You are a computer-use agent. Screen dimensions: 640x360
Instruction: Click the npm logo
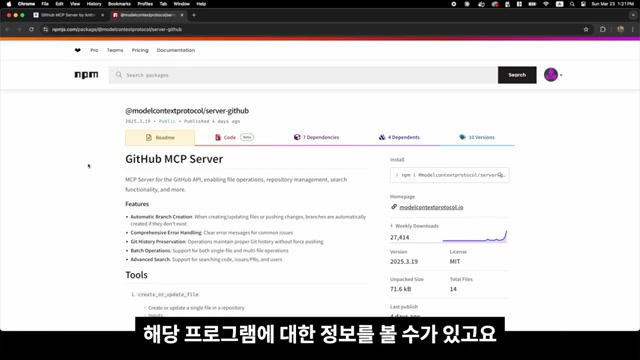pos(86,75)
